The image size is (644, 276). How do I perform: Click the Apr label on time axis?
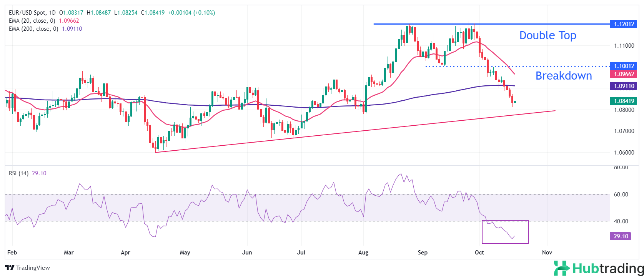click(125, 253)
